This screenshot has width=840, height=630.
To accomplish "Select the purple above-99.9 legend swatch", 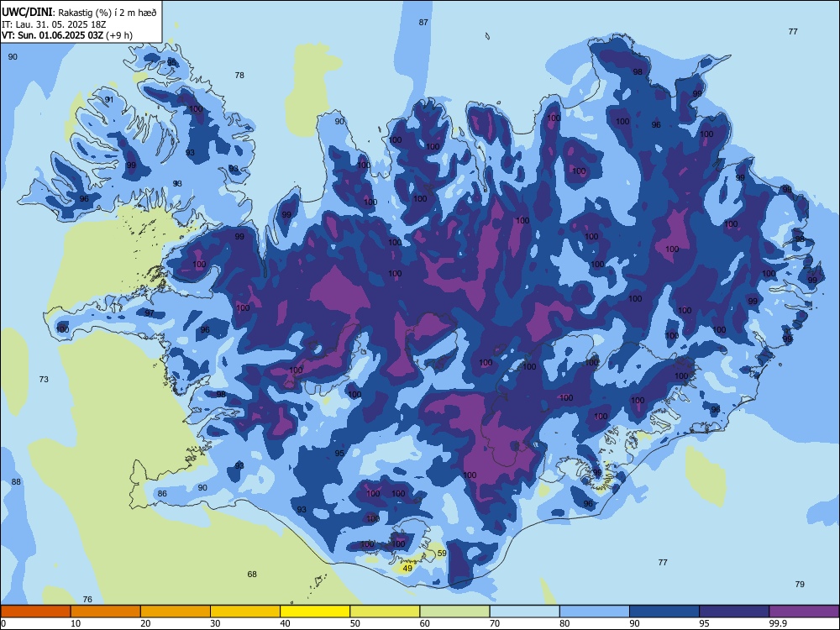I will pyautogui.click(x=804, y=612).
